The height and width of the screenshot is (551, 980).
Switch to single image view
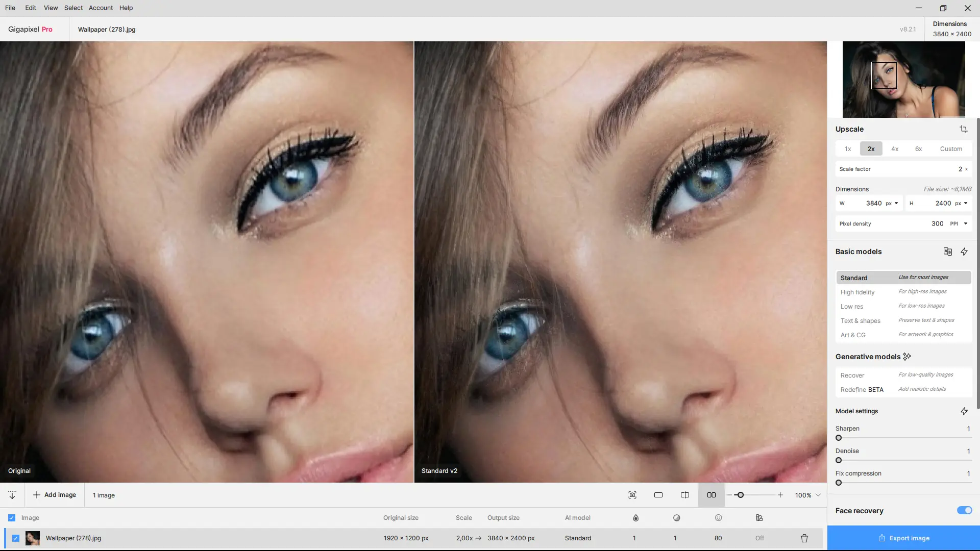pos(658,495)
